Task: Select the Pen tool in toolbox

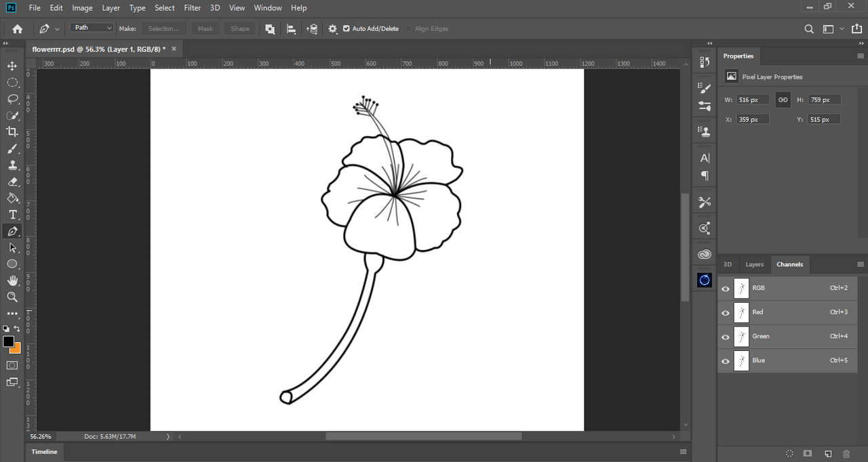Action: (12, 232)
